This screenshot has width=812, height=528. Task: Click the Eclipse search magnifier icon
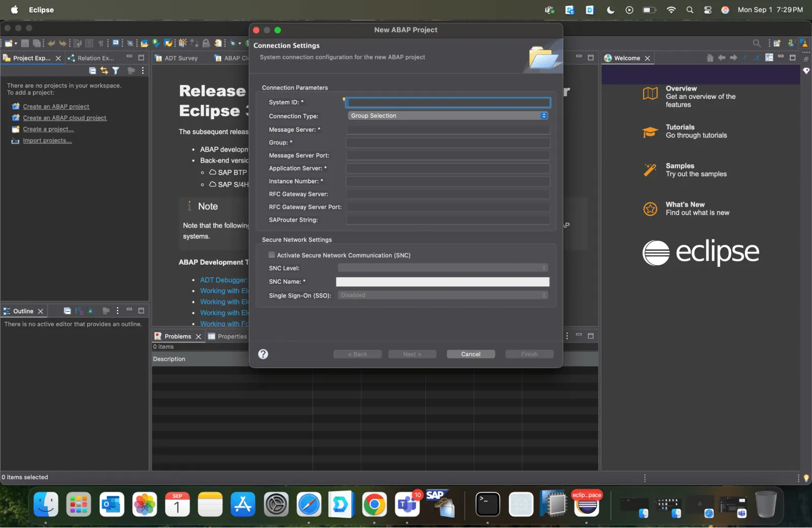pos(757,43)
